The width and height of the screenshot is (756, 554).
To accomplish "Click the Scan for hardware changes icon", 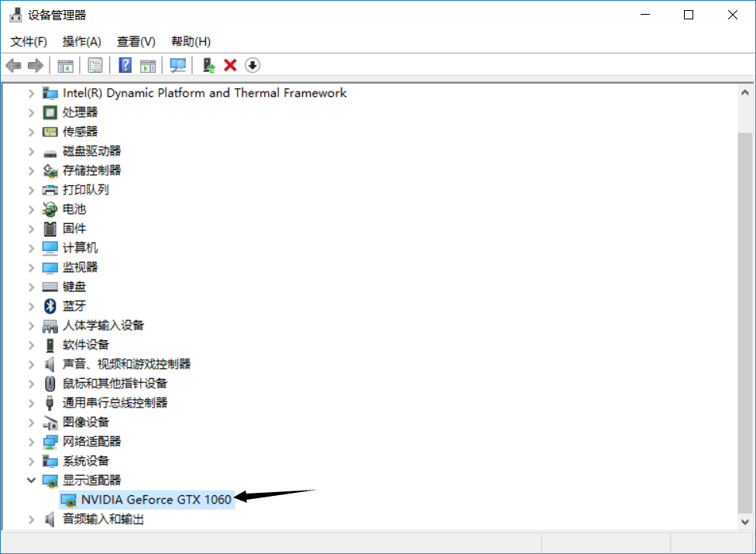I will tap(177, 65).
